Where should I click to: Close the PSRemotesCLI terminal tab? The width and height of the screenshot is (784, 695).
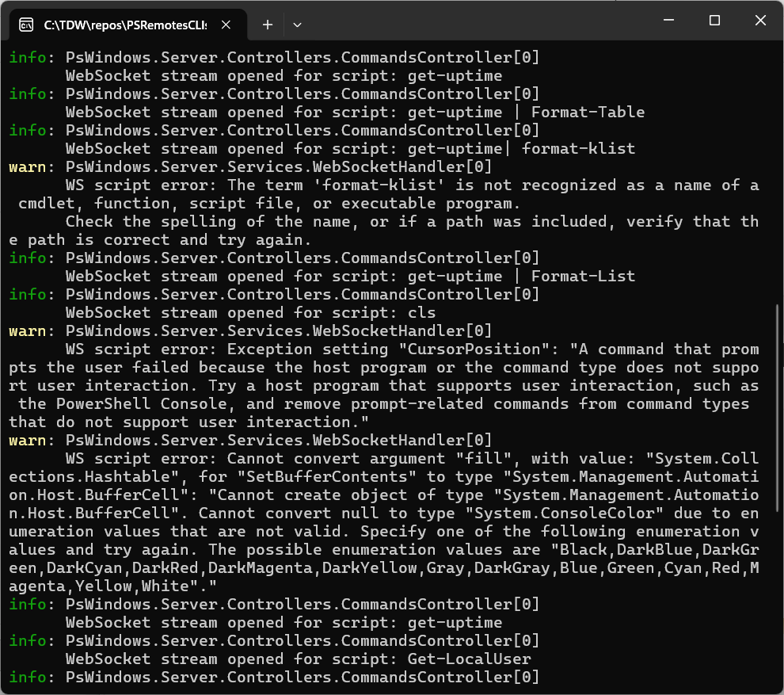(x=226, y=25)
